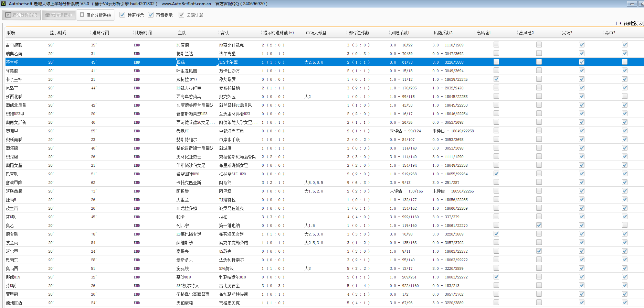Minimize the Autobetsoft window
This screenshot has height=308, width=644.
click(632, 4)
